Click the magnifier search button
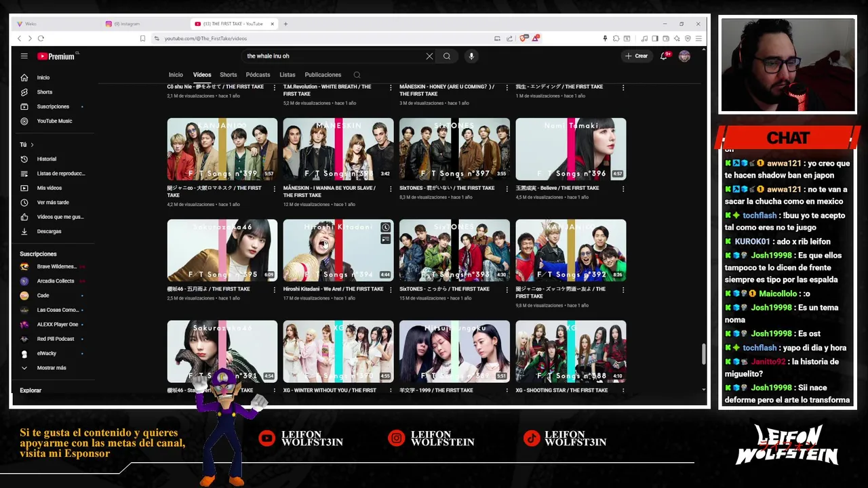Viewport: 868px width, 488px height. click(x=447, y=56)
